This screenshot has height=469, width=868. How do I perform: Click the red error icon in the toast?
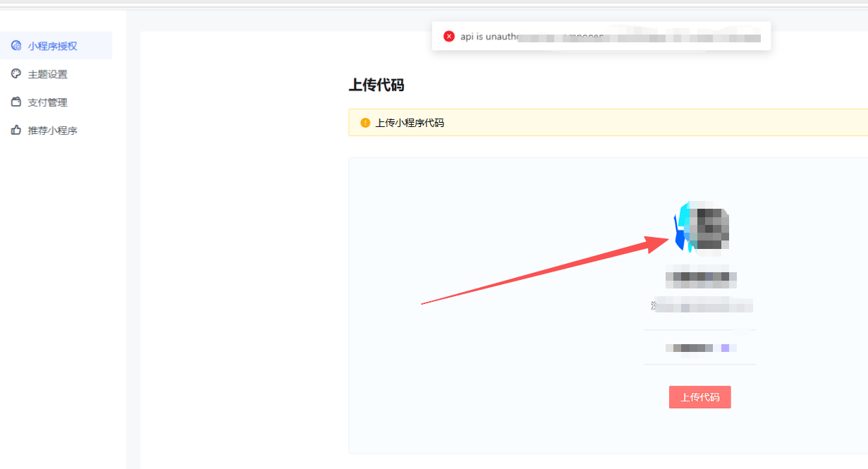coord(449,37)
